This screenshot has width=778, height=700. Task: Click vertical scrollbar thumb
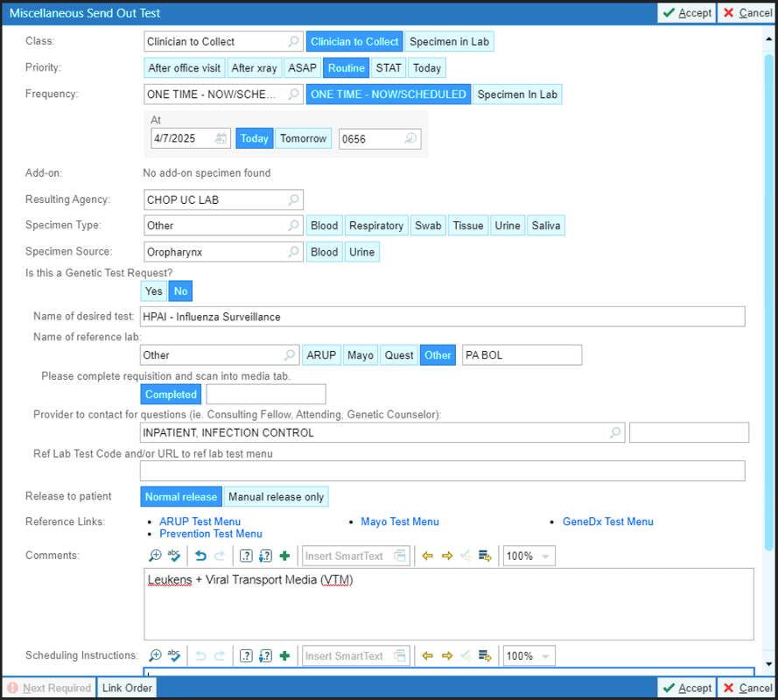(x=768, y=303)
